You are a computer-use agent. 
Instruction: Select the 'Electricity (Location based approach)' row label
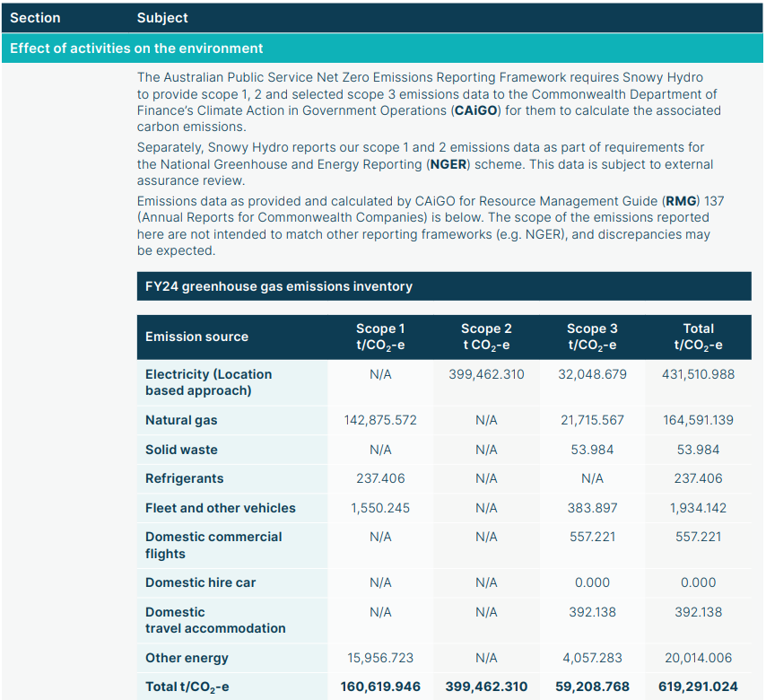tap(209, 382)
